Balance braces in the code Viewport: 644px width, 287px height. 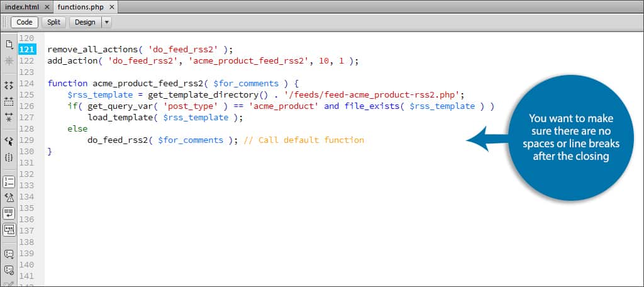coord(9,157)
